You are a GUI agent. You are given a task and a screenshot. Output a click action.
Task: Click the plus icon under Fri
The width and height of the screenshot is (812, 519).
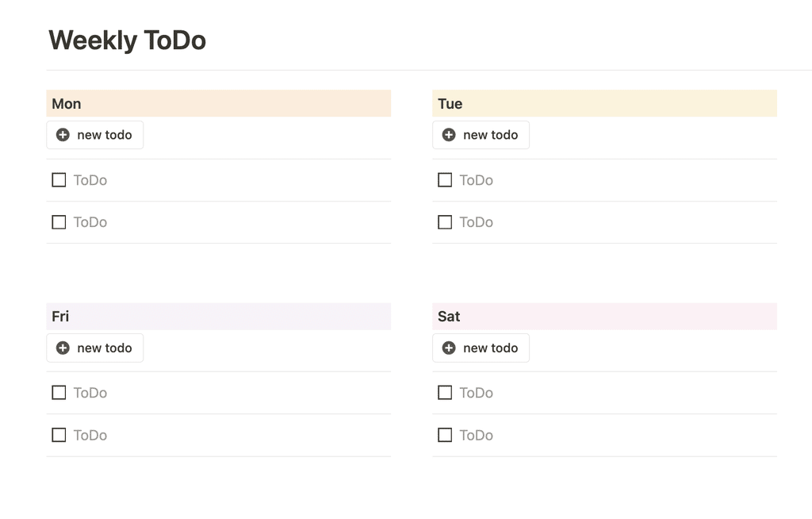(x=63, y=348)
